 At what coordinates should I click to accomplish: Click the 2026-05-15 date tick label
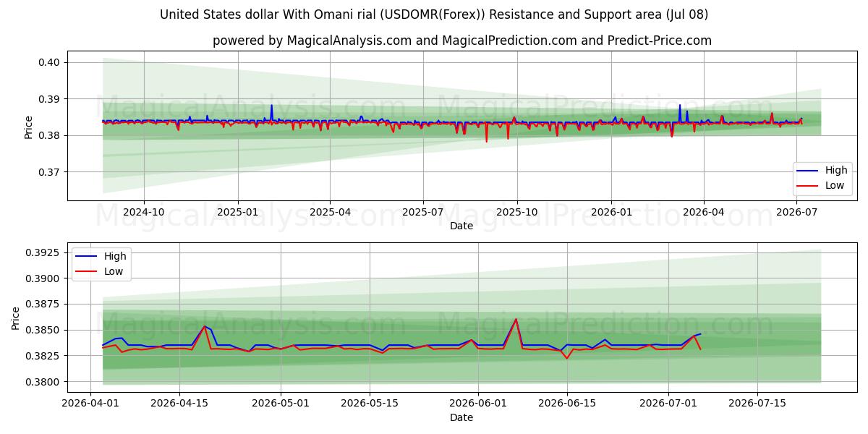pyautogui.click(x=370, y=404)
